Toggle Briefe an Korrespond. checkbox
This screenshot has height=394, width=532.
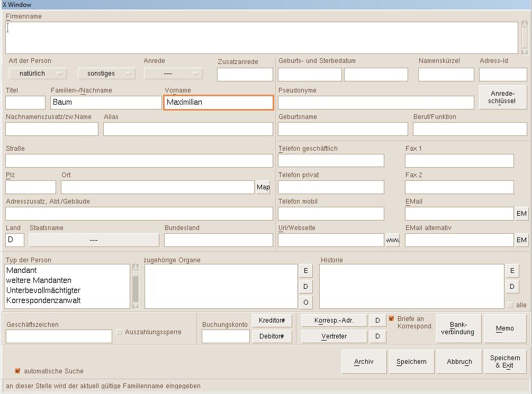coord(391,318)
